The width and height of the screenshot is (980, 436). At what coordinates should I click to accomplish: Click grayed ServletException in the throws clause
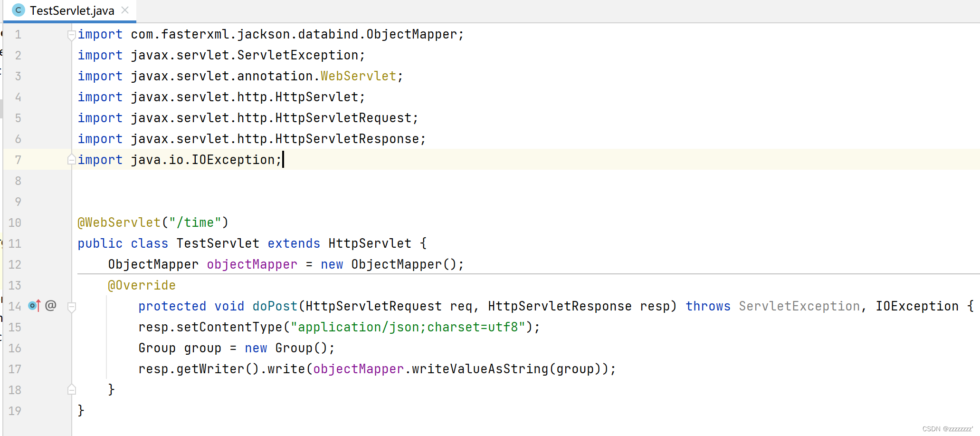pos(799,306)
